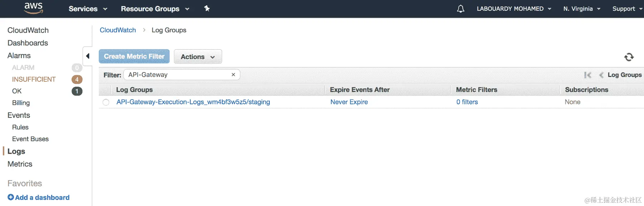Open the notifications bell
The height and width of the screenshot is (206, 644).
click(x=461, y=9)
